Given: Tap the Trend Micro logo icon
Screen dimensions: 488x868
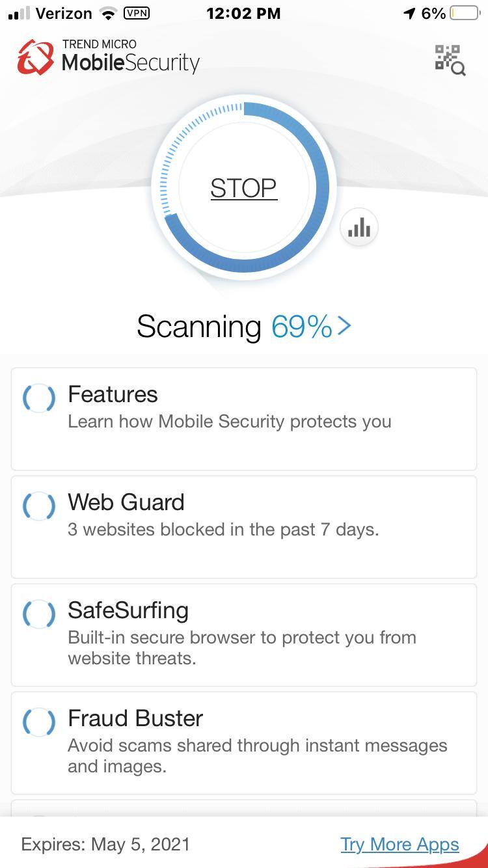Looking at the screenshot, I should [x=35, y=57].
